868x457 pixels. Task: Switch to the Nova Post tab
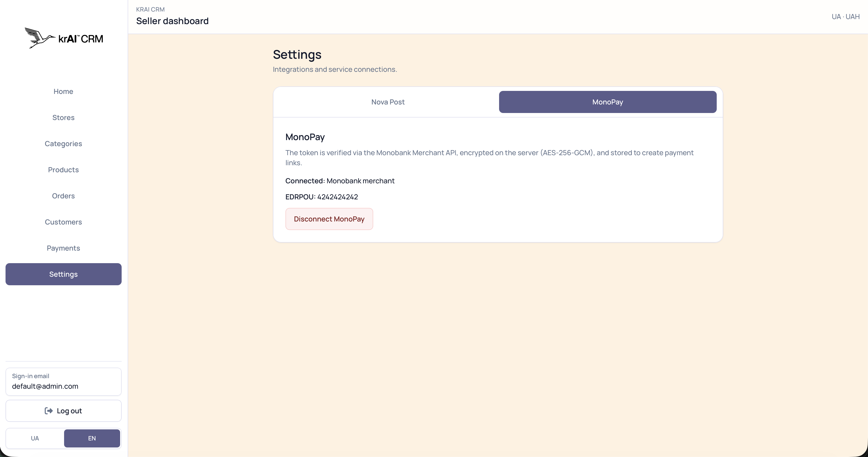388,102
